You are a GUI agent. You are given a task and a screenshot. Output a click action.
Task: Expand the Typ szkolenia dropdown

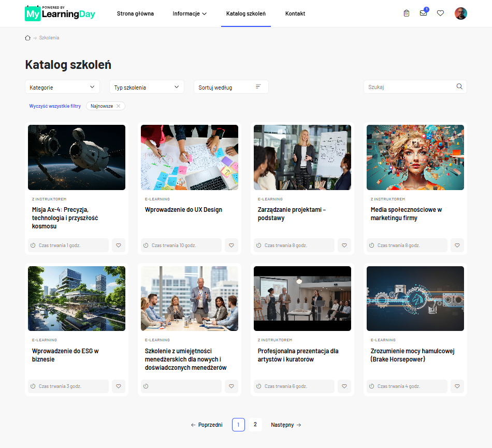[147, 87]
